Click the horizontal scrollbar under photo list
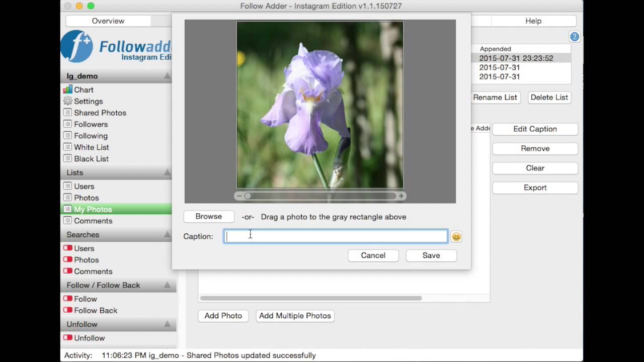Screen dimensions: 644x362 (x=311, y=298)
